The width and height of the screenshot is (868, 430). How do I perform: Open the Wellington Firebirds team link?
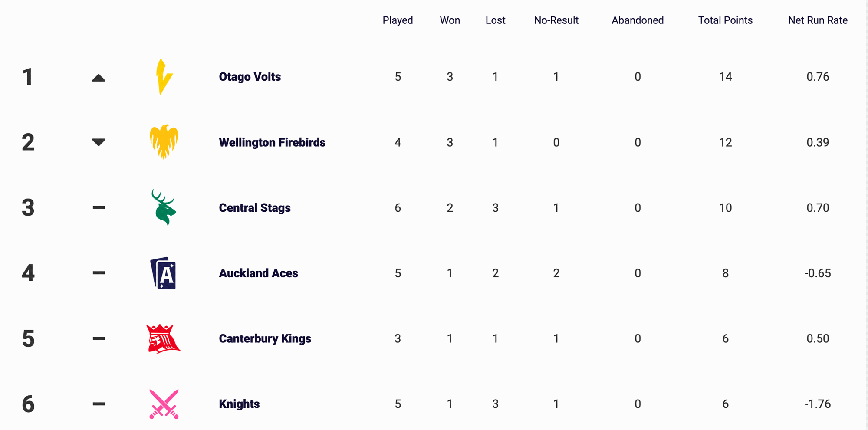click(x=272, y=142)
